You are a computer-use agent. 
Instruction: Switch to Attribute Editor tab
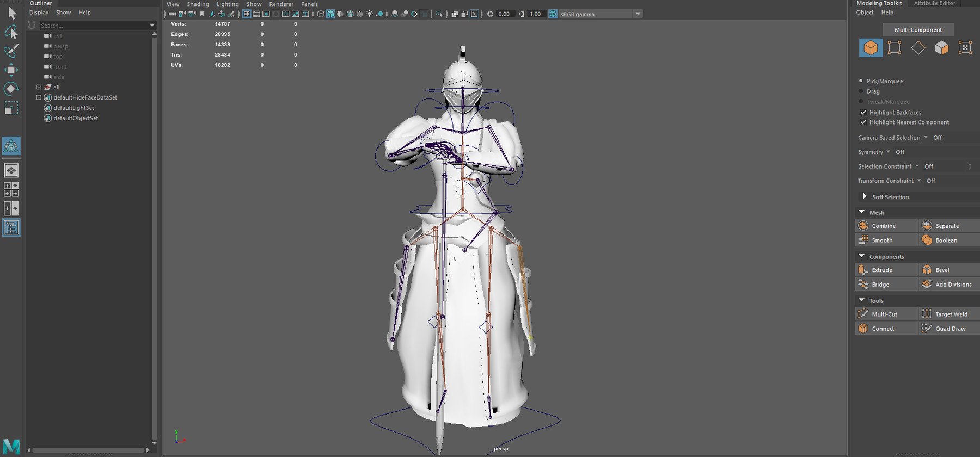pyautogui.click(x=934, y=3)
